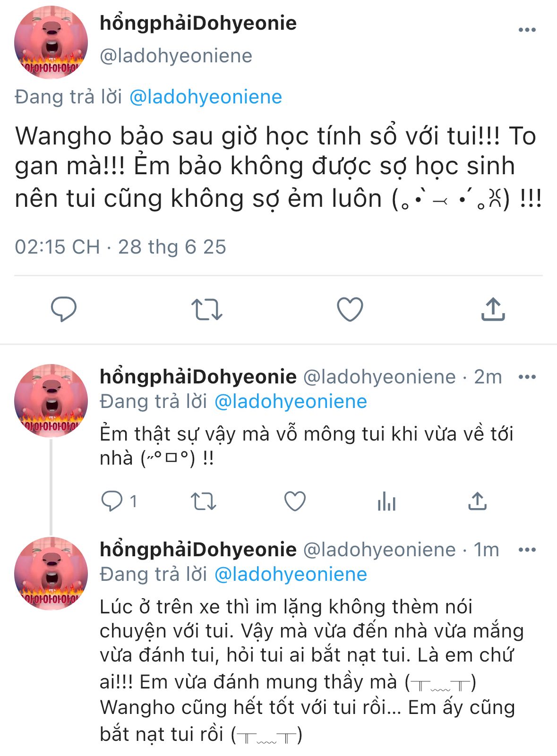Open the main tweet's three-dot more menu
557x756 pixels.
click(527, 30)
